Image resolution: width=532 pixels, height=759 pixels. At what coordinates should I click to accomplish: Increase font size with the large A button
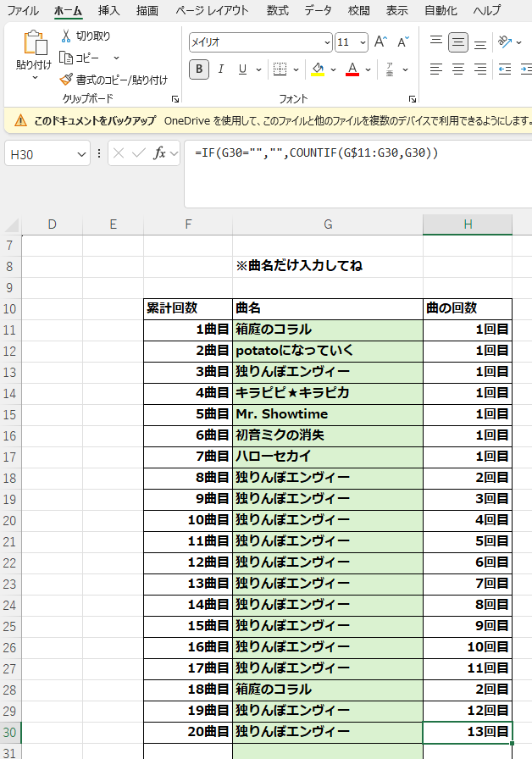click(380, 42)
